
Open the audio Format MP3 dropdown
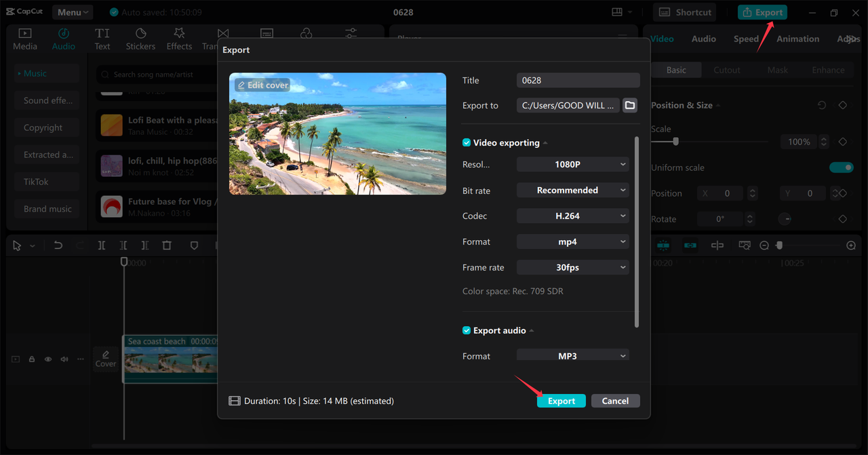573,355
